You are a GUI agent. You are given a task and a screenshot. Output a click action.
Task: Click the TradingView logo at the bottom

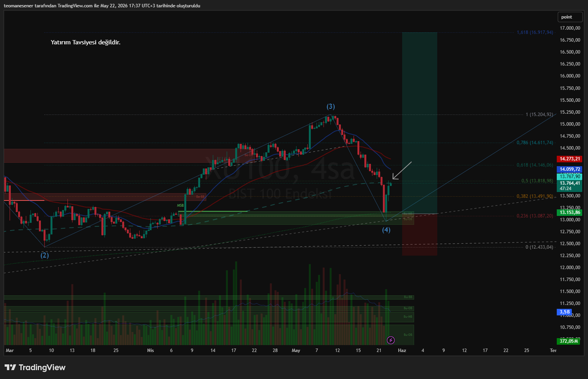coord(35,367)
